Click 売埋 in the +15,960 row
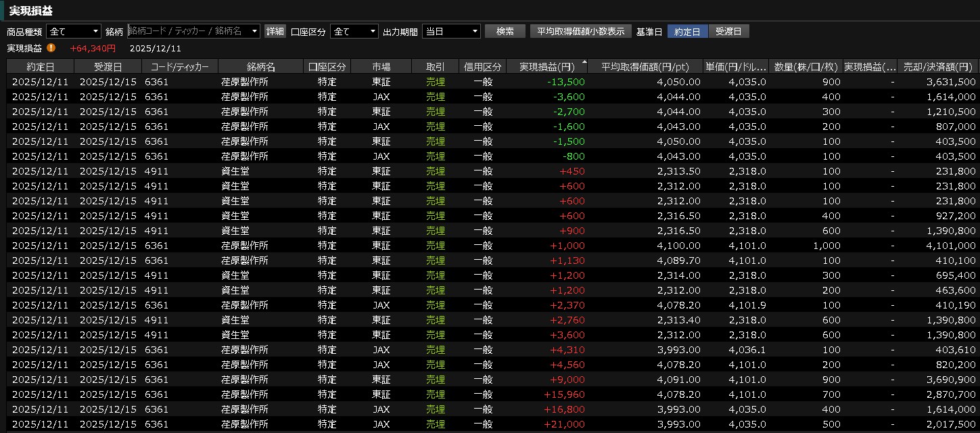The image size is (980, 433). (435, 394)
